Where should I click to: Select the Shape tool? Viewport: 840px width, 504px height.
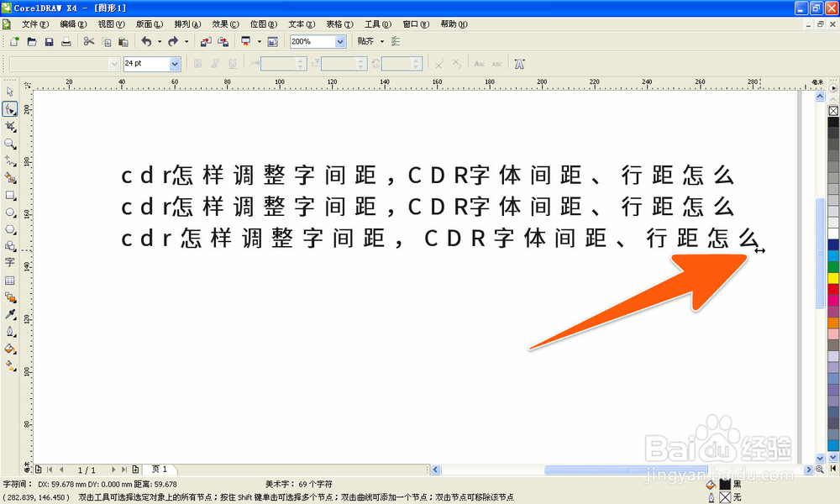[9, 108]
